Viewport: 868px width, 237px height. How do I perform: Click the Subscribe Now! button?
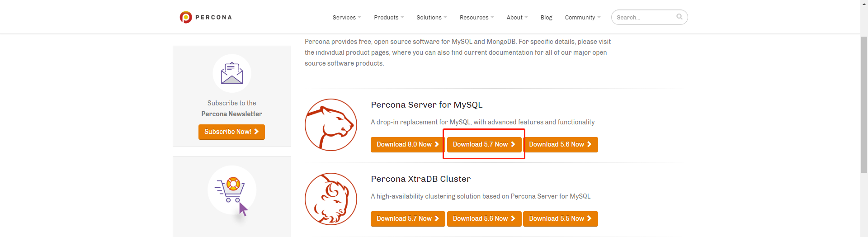click(x=231, y=132)
